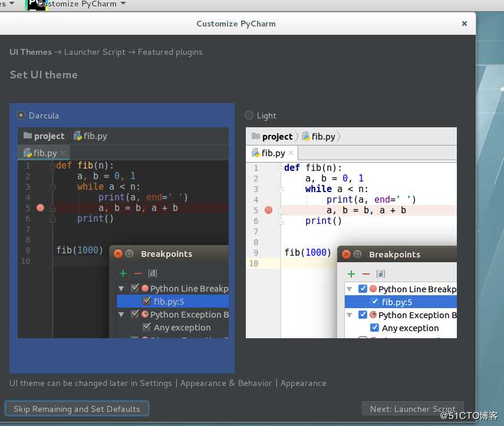Click the red breakpoint dot in Light preview

(268, 210)
